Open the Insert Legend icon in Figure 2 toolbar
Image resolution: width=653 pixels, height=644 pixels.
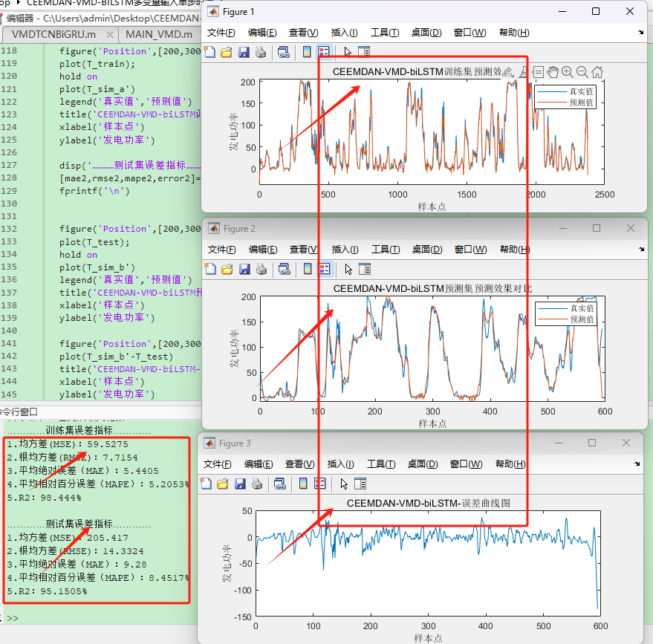[325, 269]
